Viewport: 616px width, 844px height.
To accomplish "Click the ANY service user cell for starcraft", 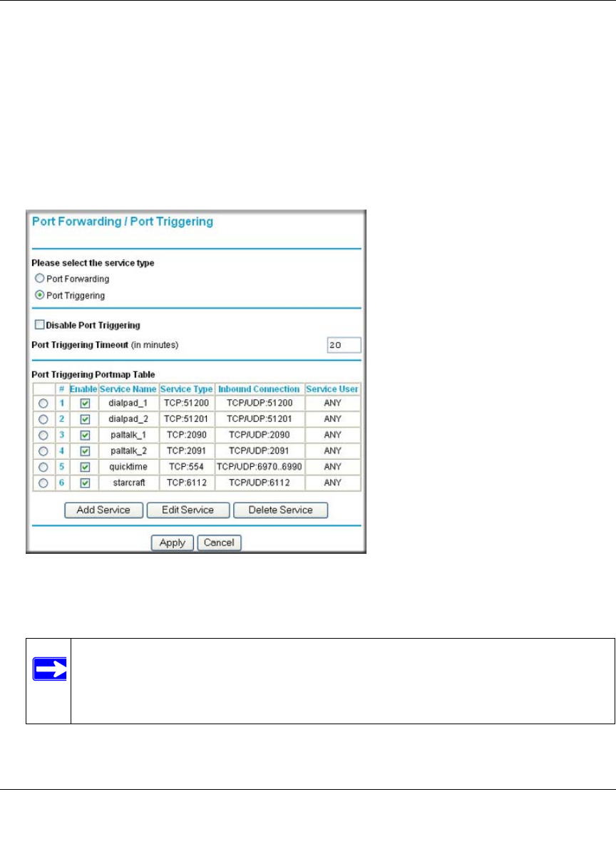I will 333,483.
